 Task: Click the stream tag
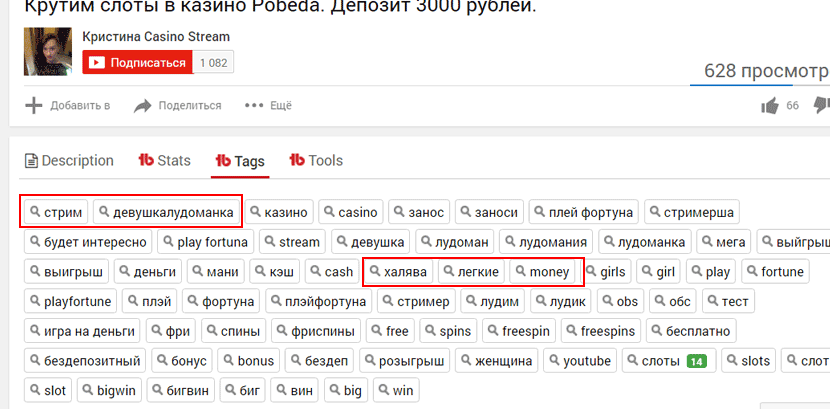tap(293, 242)
